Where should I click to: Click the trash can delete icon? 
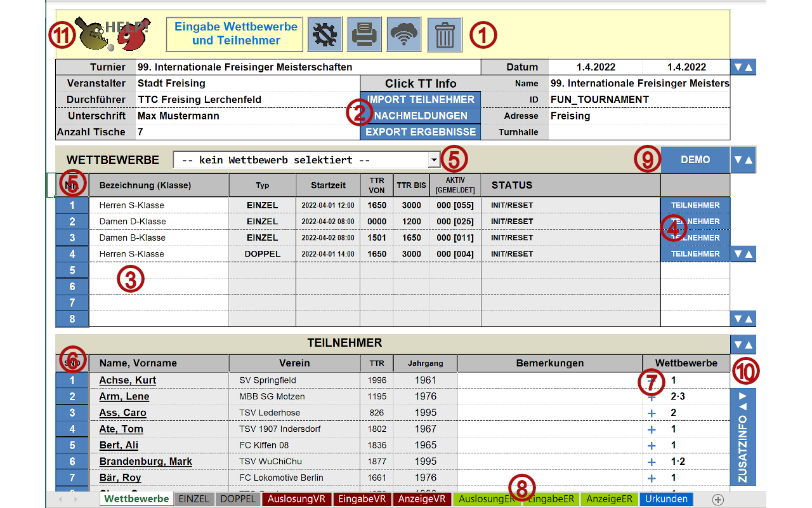click(x=445, y=34)
